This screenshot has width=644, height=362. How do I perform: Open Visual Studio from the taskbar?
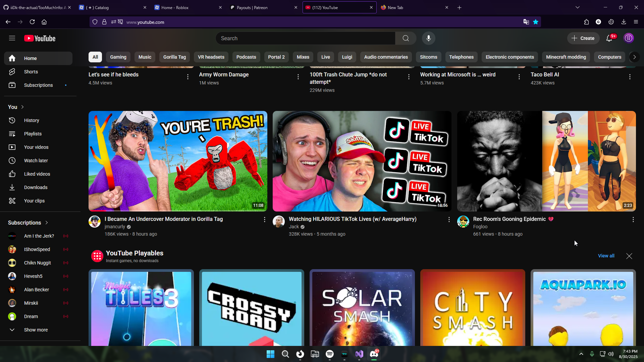[x=359, y=354]
